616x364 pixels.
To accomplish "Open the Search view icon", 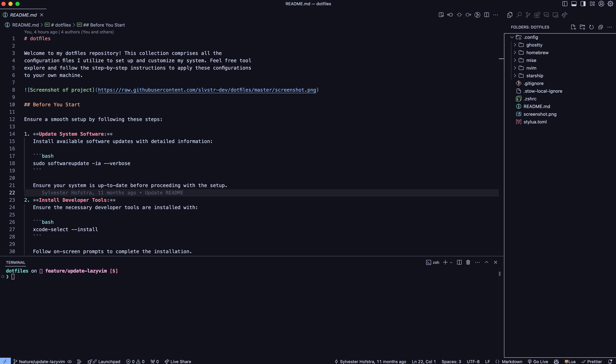I will (x=519, y=15).
